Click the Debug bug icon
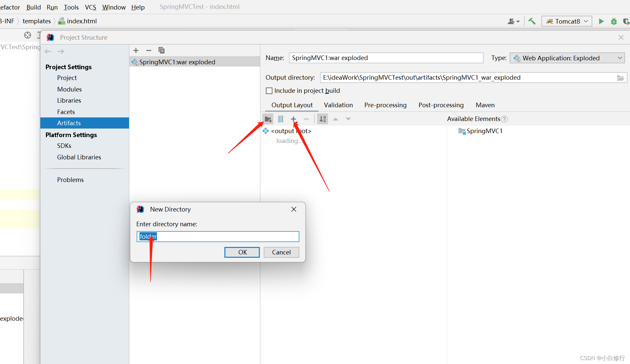This screenshot has width=630, height=364. 614,21
